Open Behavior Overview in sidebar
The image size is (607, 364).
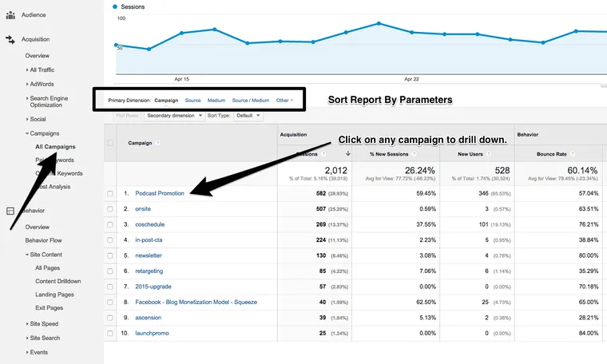(38, 227)
